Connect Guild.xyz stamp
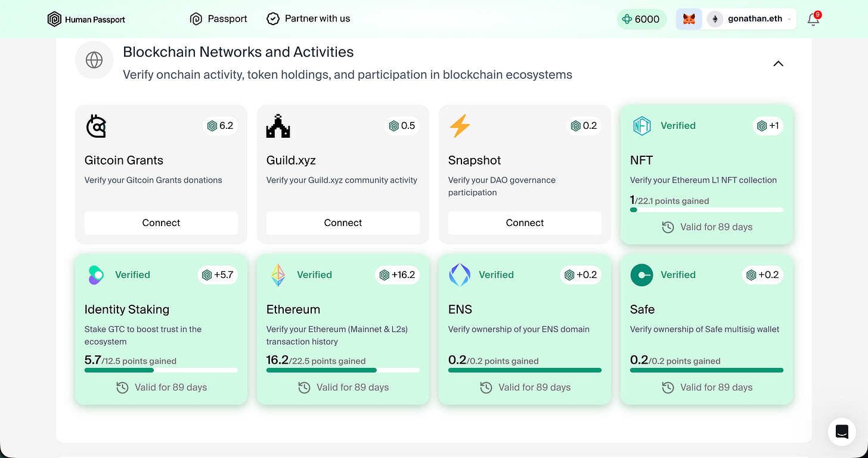Screen dimensions: 868x458 click(x=343, y=223)
